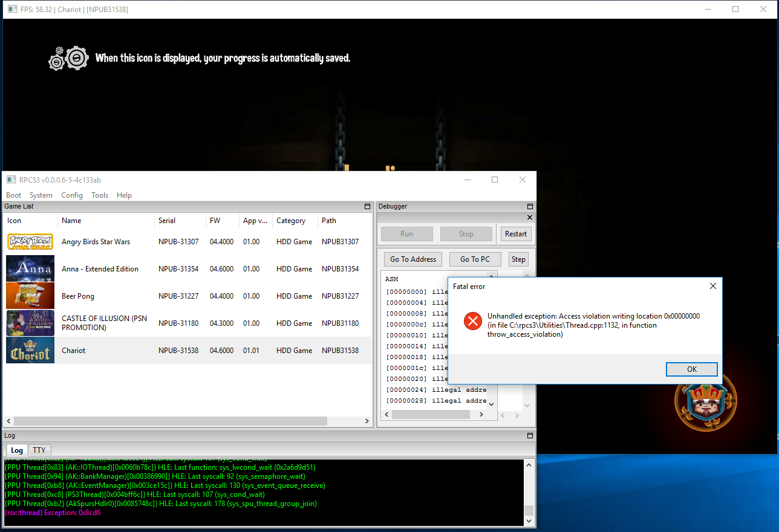Undock the Debugger panel with float icon
The image size is (779, 532).
tap(530, 207)
